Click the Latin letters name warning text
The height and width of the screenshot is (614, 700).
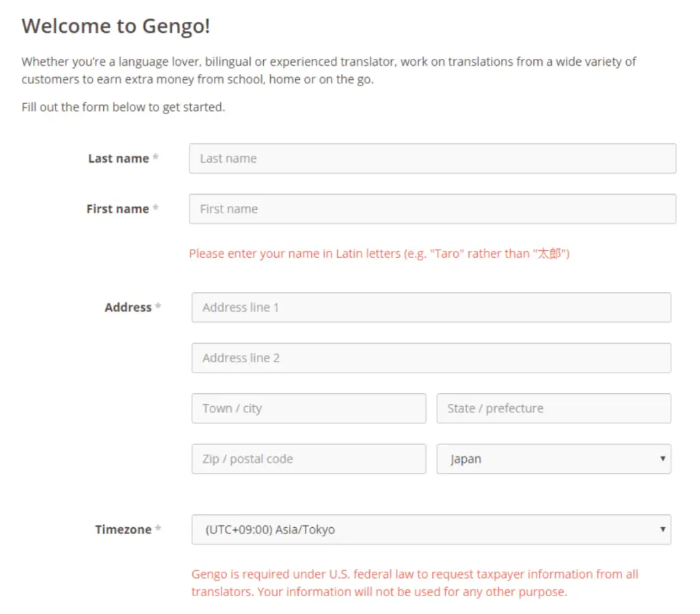379,254
